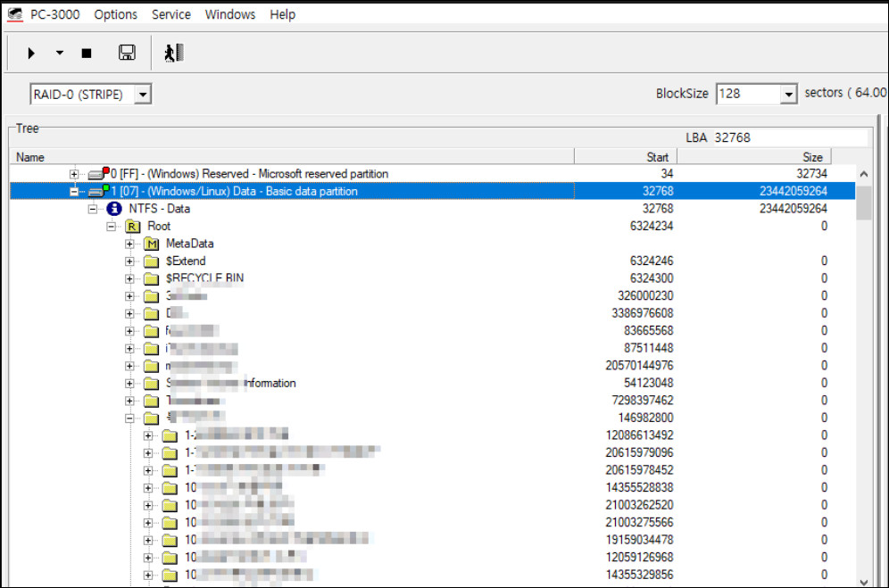The image size is (889, 588).
Task: Open the RAID-0 (STRIPE) type dropdown
Action: pos(143,94)
